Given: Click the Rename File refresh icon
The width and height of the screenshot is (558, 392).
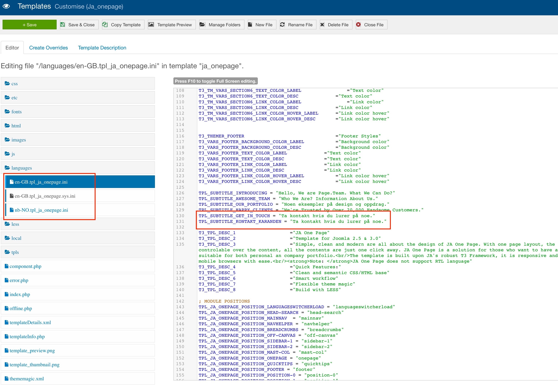Looking at the screenshot, I should point(282,24).
